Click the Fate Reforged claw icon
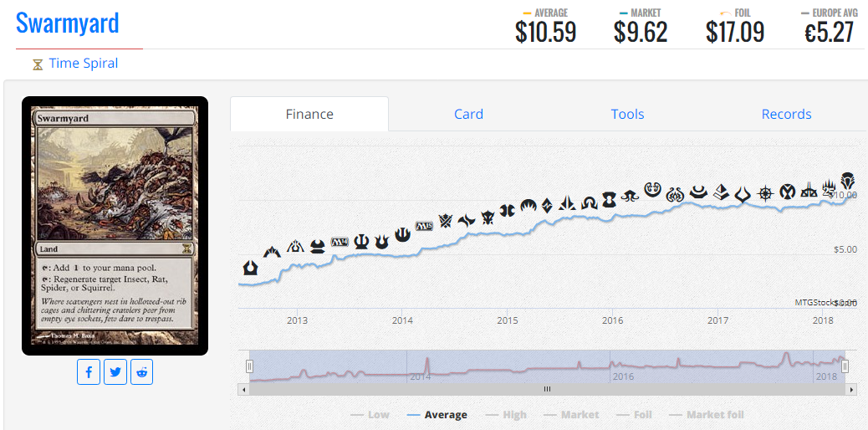 467,221
